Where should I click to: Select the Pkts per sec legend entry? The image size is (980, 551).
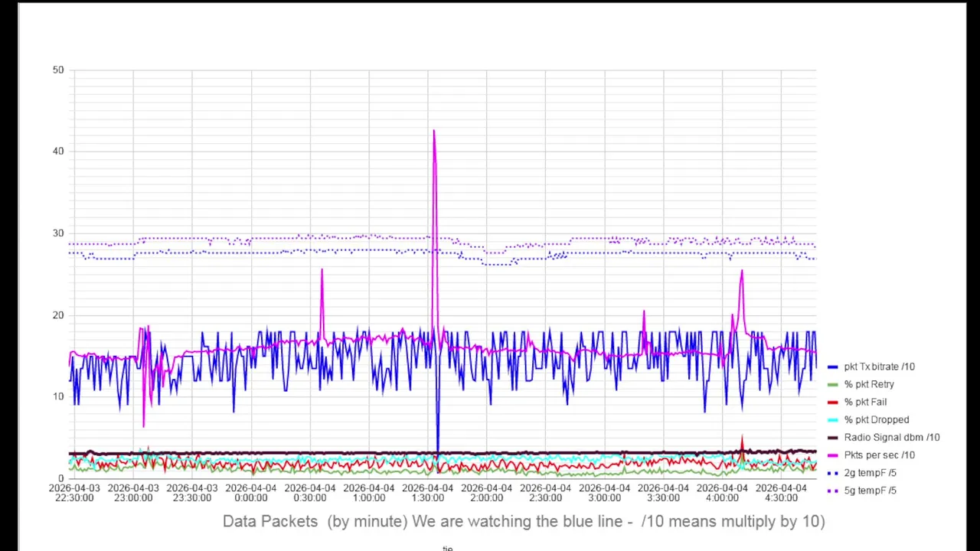point(871,455)
